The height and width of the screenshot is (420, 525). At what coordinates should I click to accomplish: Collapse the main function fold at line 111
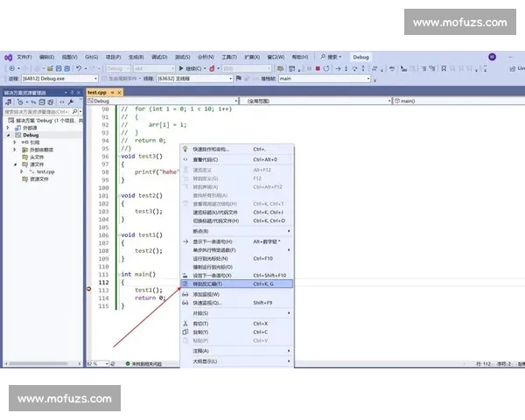tap(117, 275)
